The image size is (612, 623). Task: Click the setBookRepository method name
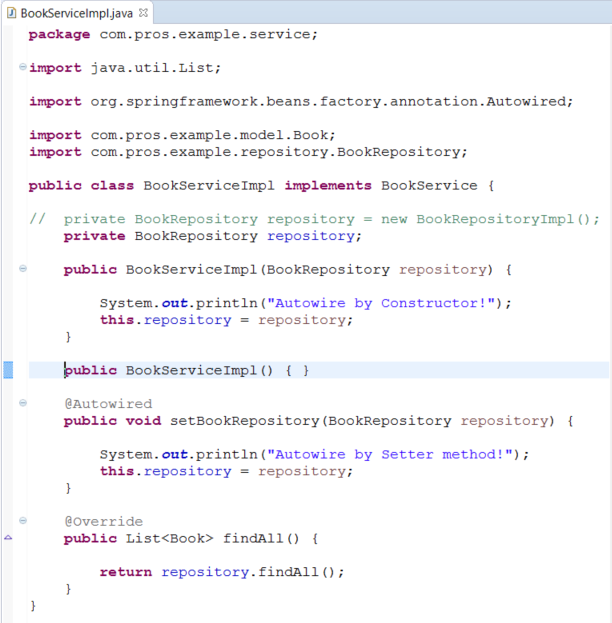pos(244,421)
